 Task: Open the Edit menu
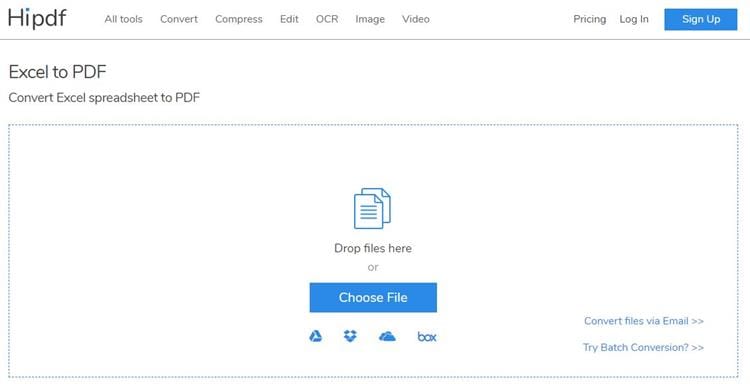289,19
